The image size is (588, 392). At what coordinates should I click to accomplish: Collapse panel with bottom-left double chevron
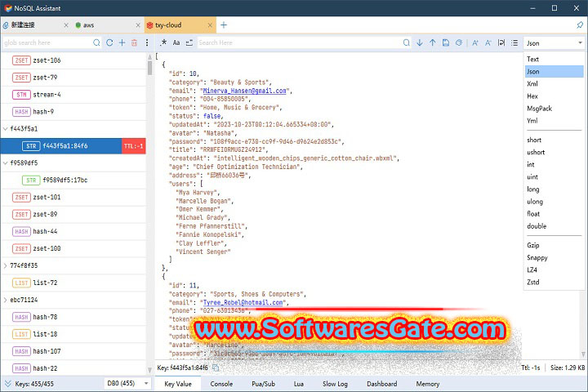(7, 384)
